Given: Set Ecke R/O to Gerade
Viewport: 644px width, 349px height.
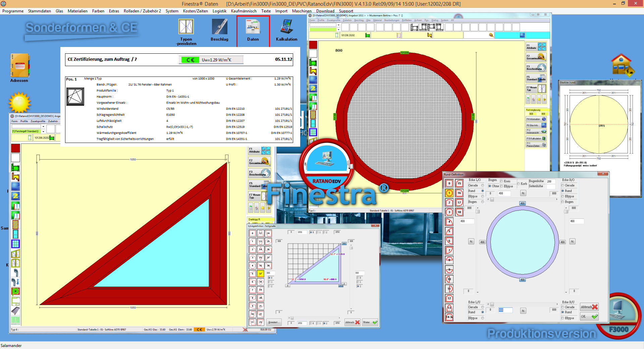Looking at the screenshot, I should (x=562, y=185).
